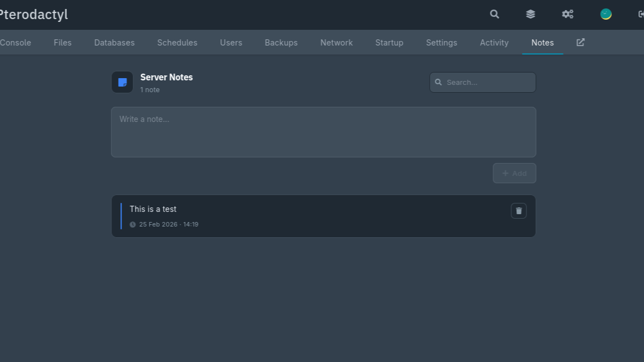Go to the Startup tab
Image resolution: width=644 pixels, height=362 pixels.
click(389, 43)
